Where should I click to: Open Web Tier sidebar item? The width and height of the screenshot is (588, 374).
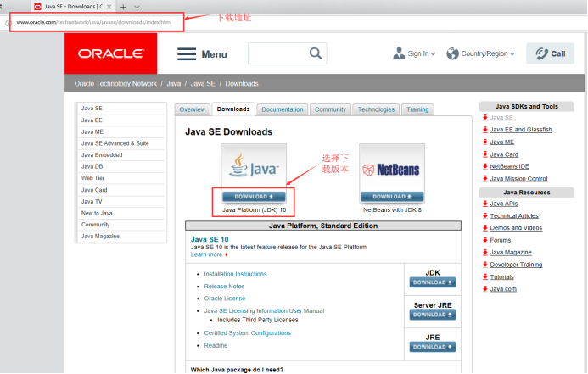tap(121, 178)
